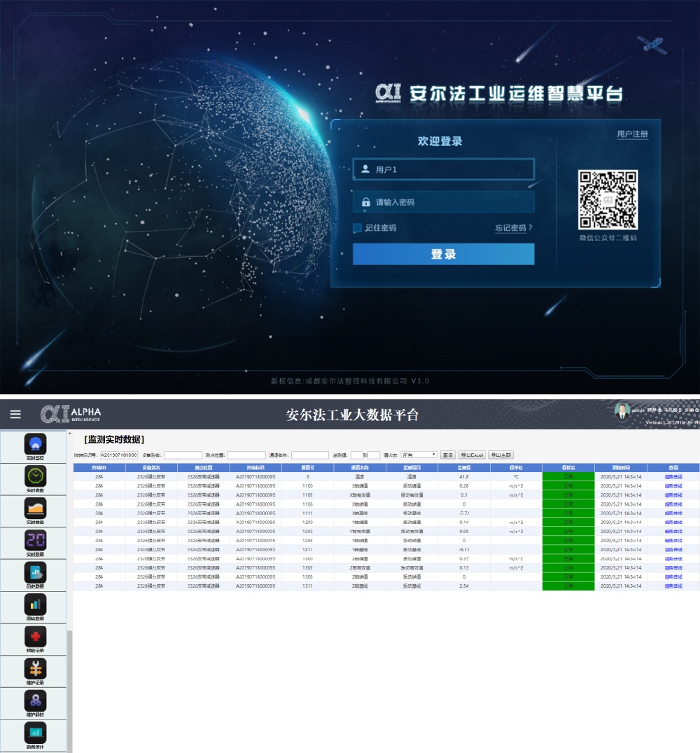Click the monitoring value column header
The width and height of the screenshot is (700, 753).
point(464,467)
